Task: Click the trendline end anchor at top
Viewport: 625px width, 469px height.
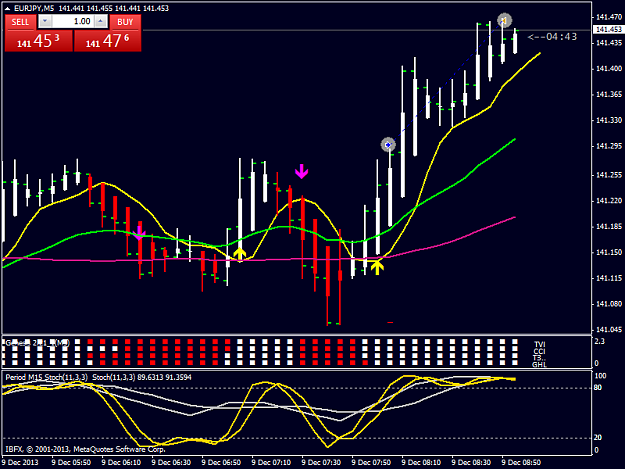Action: (504, 20)
